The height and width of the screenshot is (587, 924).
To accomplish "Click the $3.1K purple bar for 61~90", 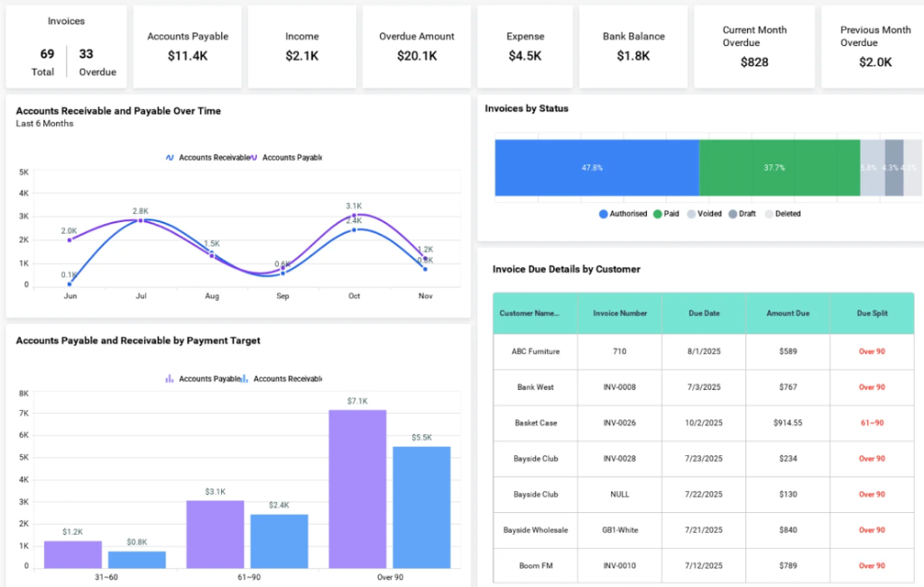I will [x=215, y=535].
